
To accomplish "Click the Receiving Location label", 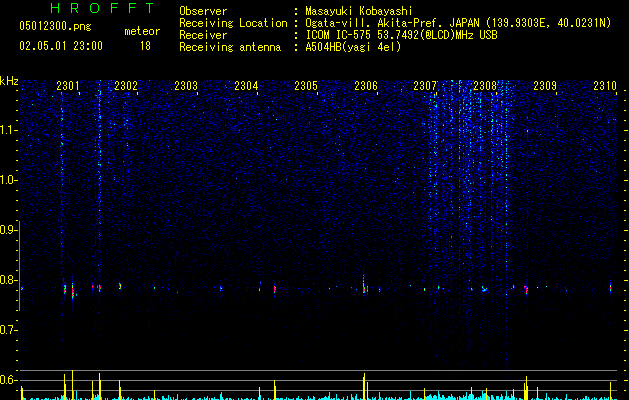I will pyautogui.click(x=233, y=23).
